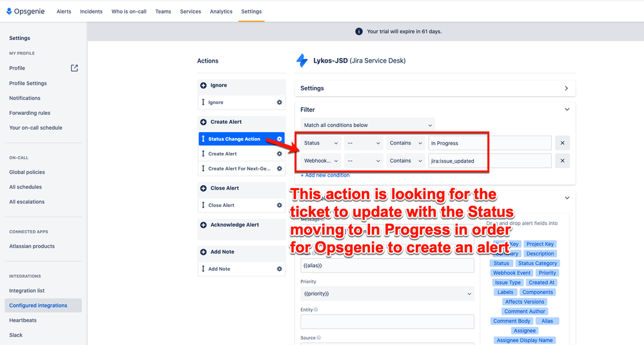The height and width of the screenshot is (345, 644).
Task: Remove the Webhook filter condition
Action: click(x=562, y=161)
